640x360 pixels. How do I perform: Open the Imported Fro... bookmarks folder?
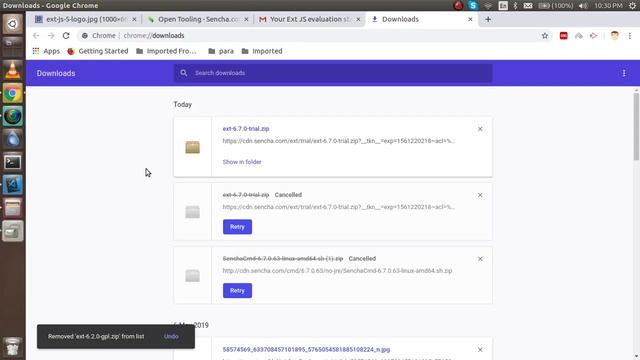click(166, 51)
